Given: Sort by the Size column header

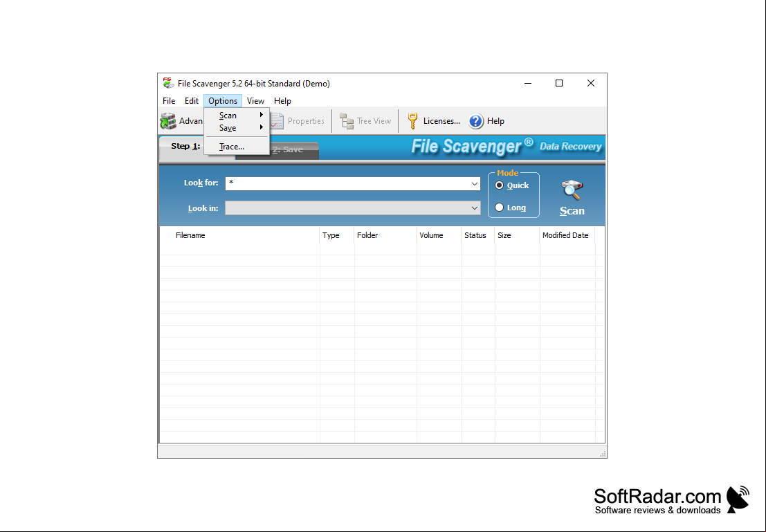Looking at the screenshot, I should (x=518, y=235).
